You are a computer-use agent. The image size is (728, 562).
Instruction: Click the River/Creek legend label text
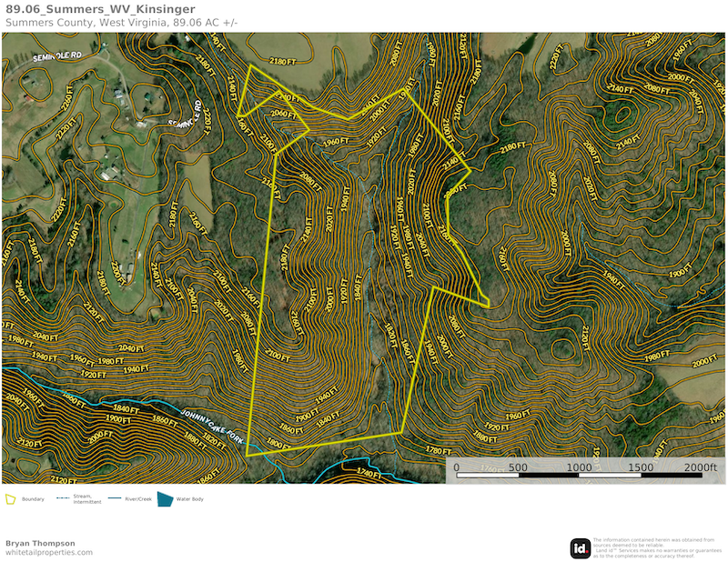(137, 499)
